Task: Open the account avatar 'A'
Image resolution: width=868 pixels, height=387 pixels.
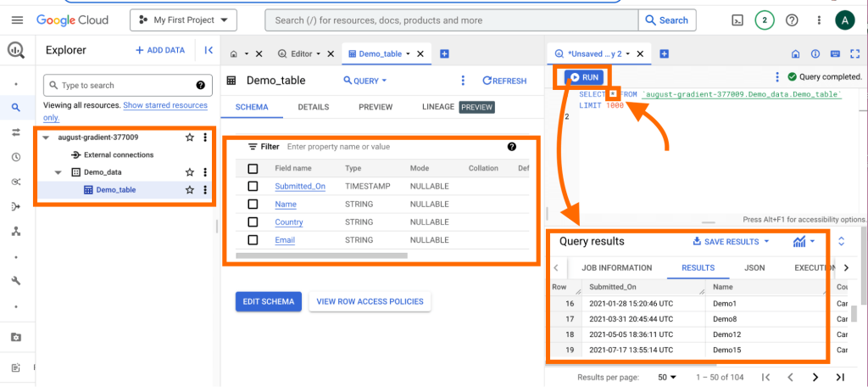Action: pos(845,20)
